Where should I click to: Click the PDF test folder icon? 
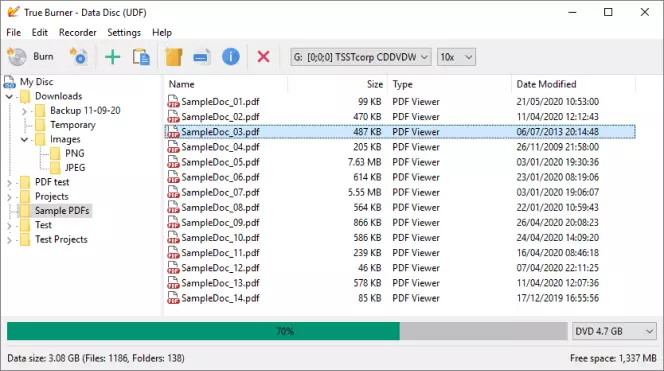25,183
